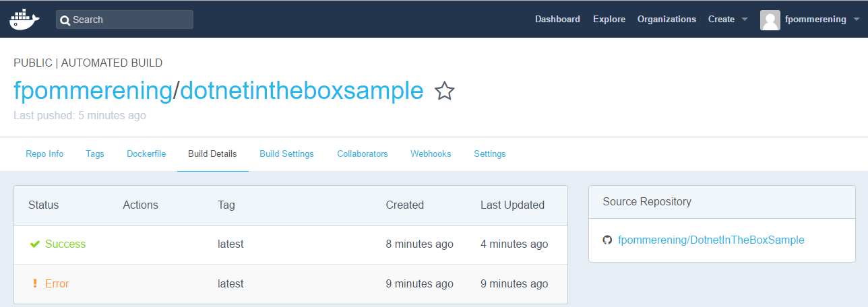Open the dotnetintheboxsample repository title link

click(x=302, y=91)
